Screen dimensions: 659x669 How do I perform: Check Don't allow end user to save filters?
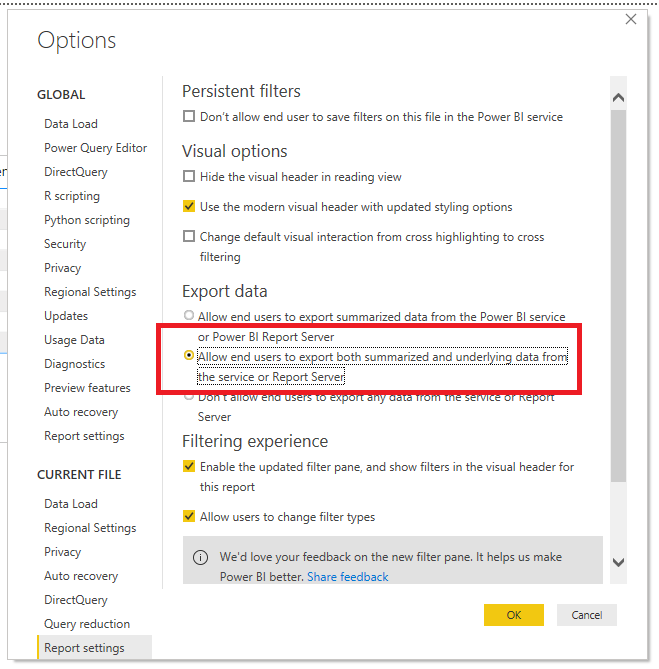point(189,116)
